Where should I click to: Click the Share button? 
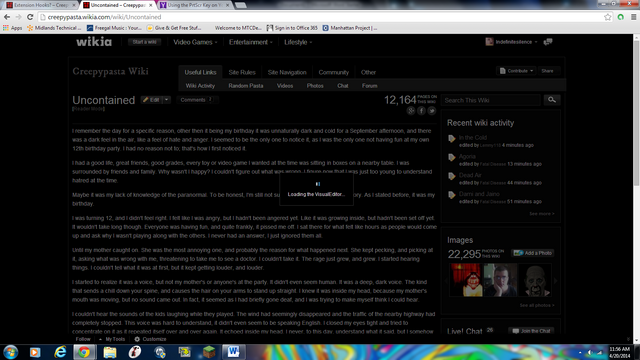point(547,71)
